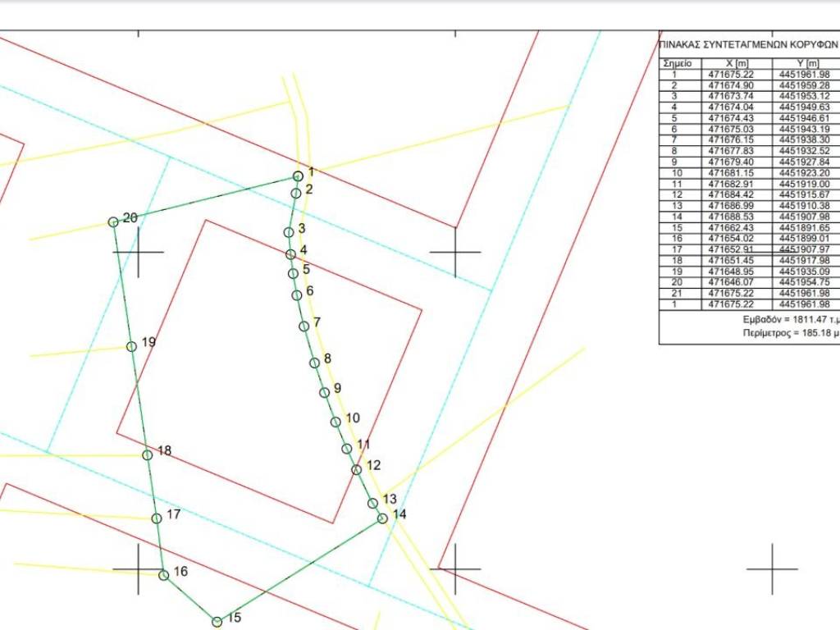
Task: Select the vertex 4 node marker
Action: point(290,255)
